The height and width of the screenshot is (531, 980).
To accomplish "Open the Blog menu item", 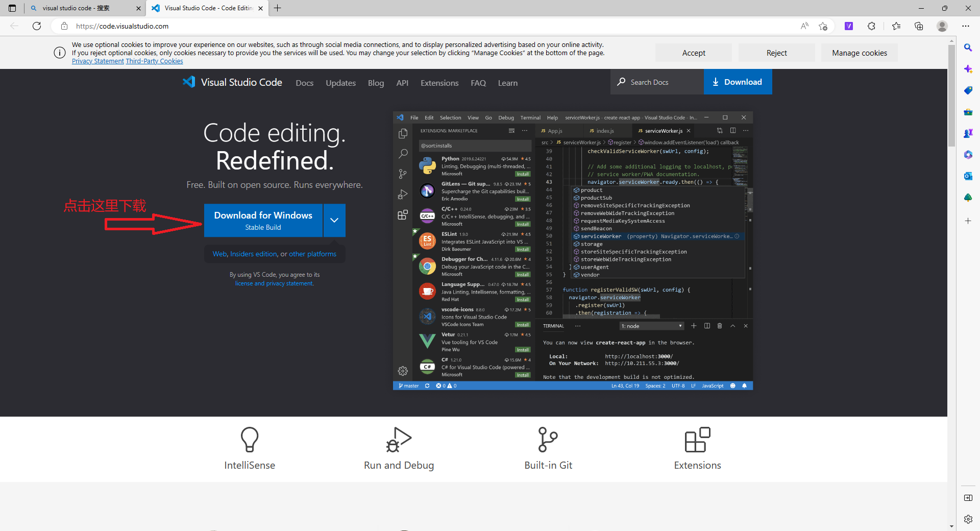I will (x=376, y=83).
